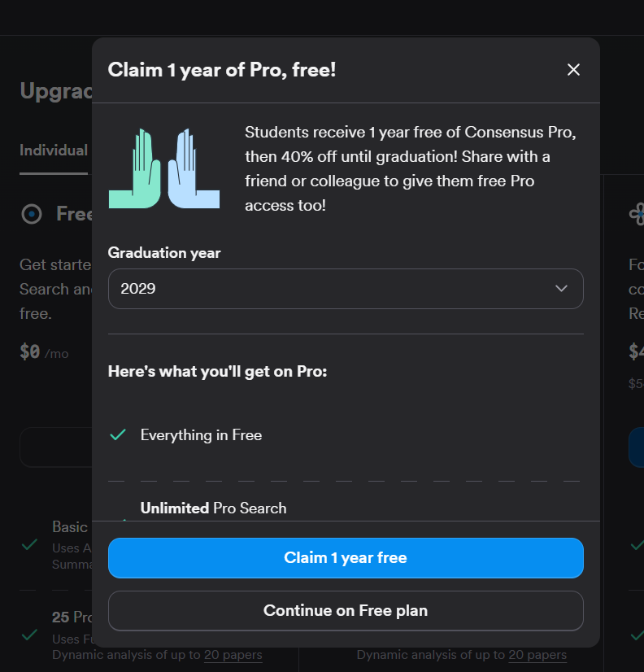This screenshot has width=644, height=672.
Task: Click the chevron arrow in graduation year field
Action: tap(561, 289)
